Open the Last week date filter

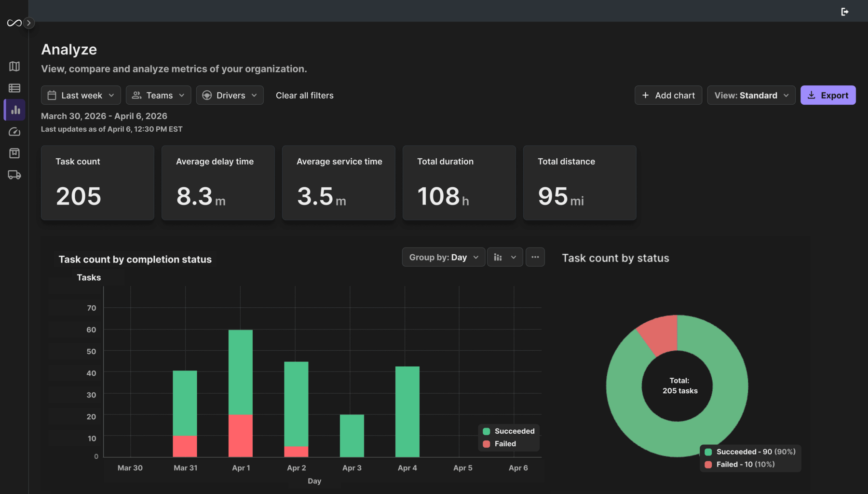pos(81,95)
